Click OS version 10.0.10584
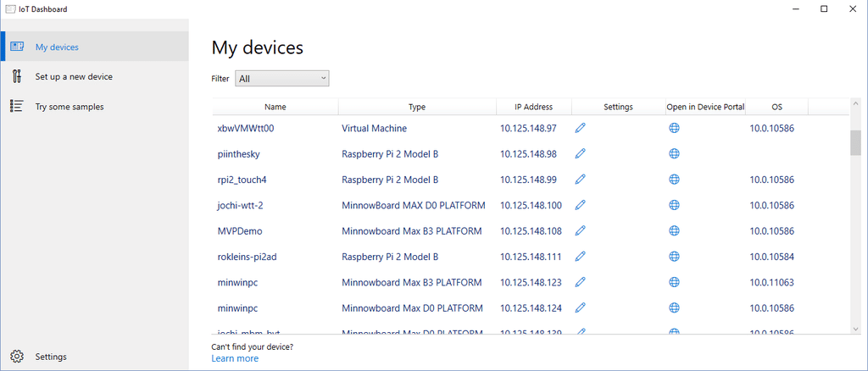The width and height of the screenshot is (868, 371). (771, 257)
